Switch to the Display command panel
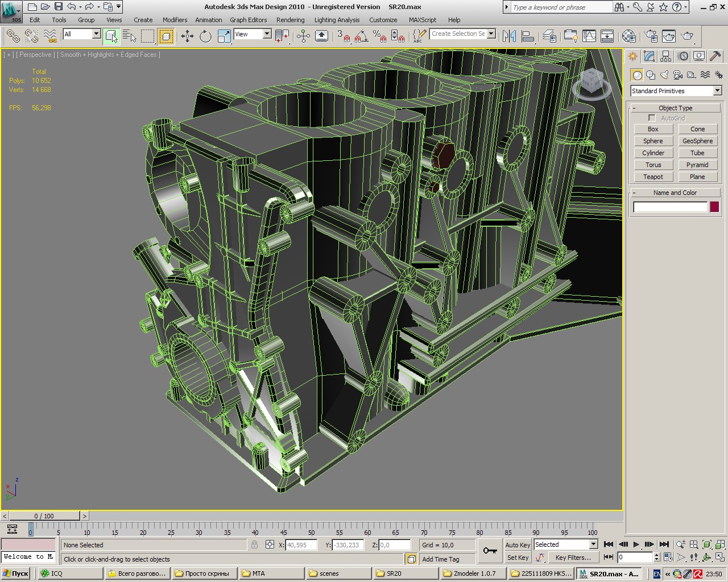This screenshot has height=582, width=728. pyautogui.click(x=699, y=56)
